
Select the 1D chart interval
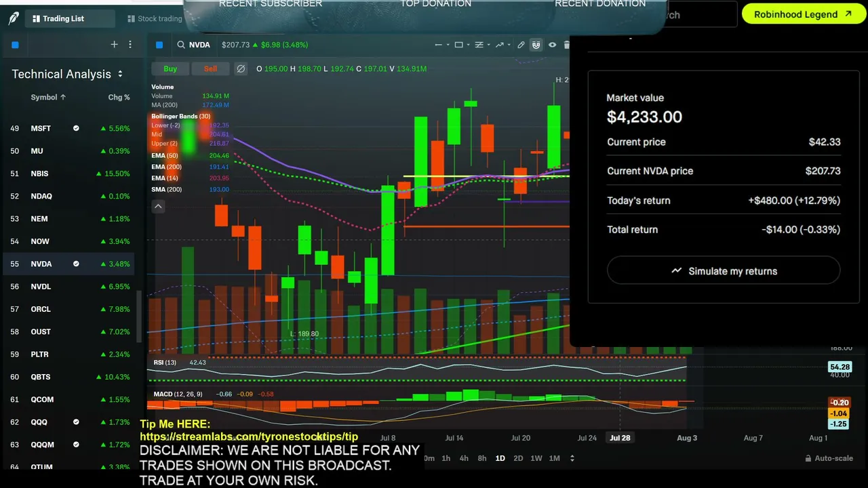(500, 458)
